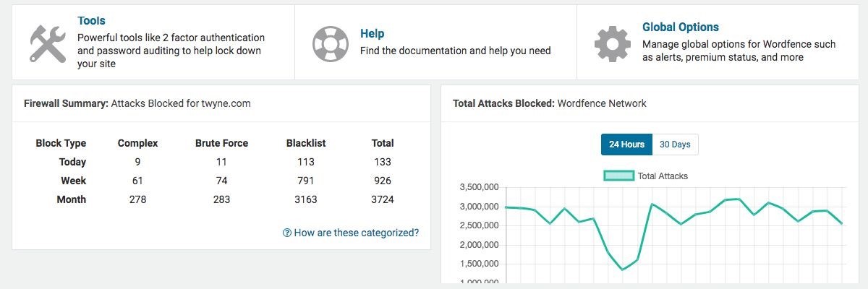This screenshot has height=289, width=868.
Task: Click the 3,500,000 y-axis label
Action: point(478,188)
